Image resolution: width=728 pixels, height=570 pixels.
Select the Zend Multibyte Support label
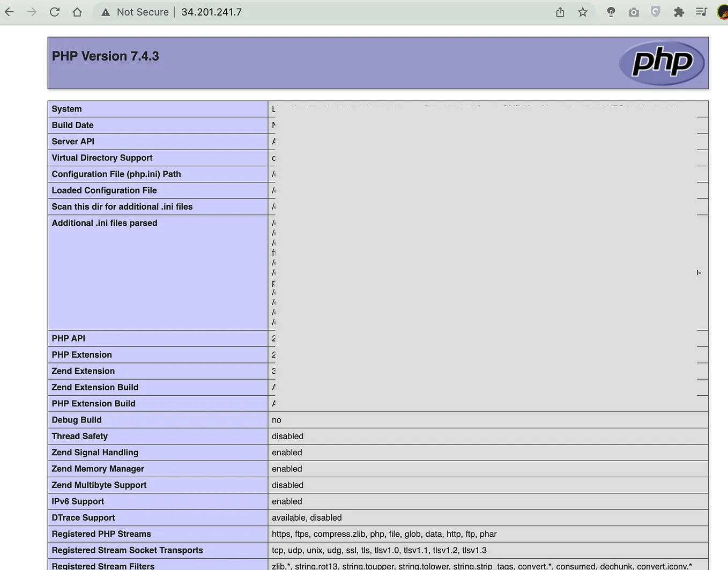99,485
